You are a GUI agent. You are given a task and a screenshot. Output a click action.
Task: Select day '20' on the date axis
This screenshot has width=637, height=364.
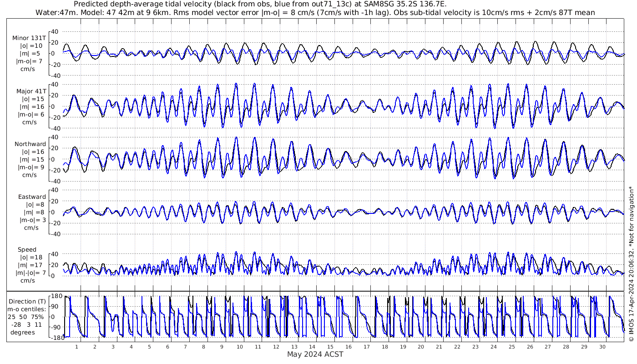coord(421,347)
